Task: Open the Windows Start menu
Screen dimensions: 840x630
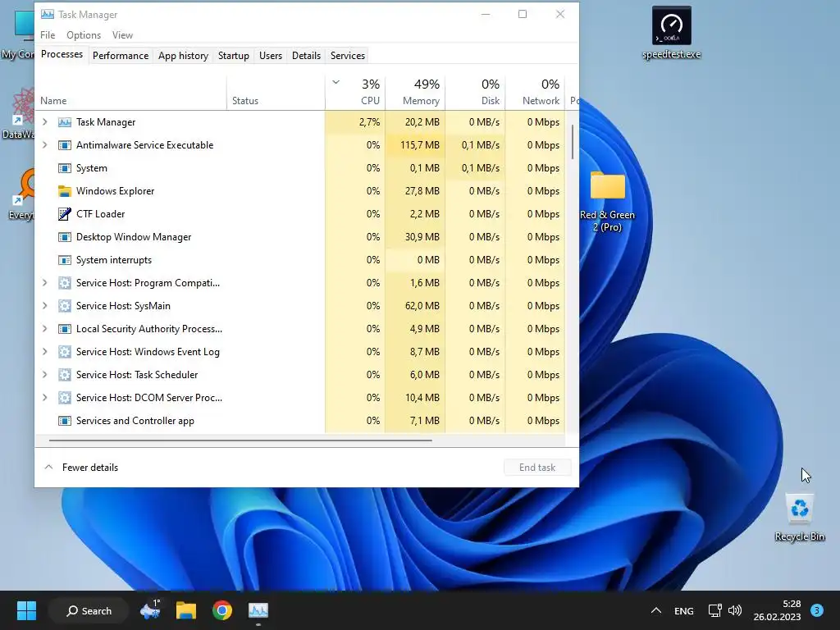Action: (26, 610)
